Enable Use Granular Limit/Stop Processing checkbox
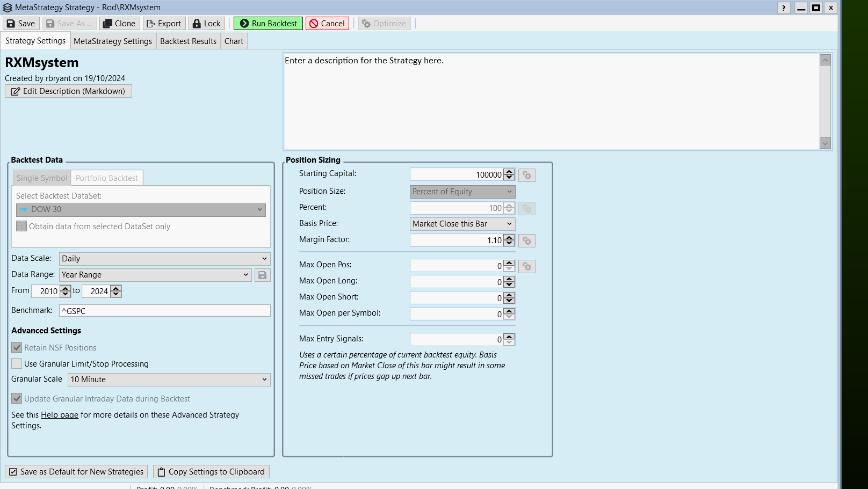Screen dimensions: 868x489 pyautogui.click(x=17, y=364)
